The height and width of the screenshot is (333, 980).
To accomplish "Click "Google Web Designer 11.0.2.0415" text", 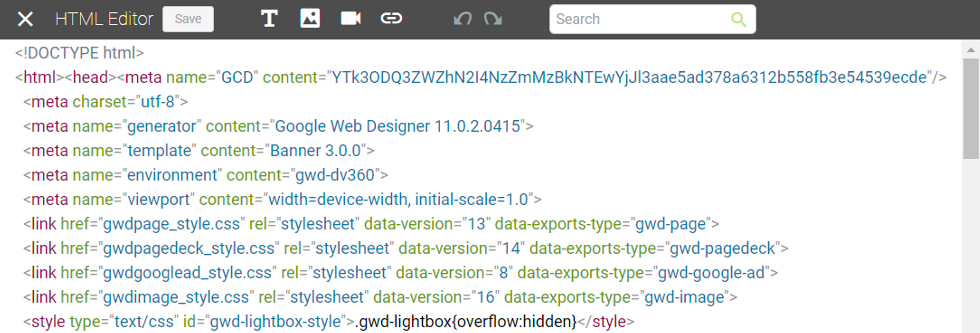I will pos(397,126).
